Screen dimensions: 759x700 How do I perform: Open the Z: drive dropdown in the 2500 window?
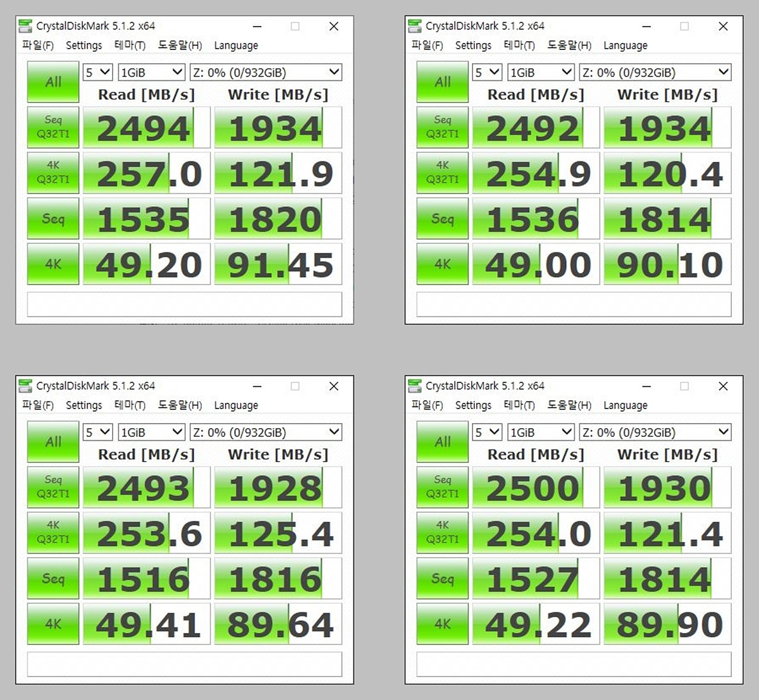tap(655, 432)
